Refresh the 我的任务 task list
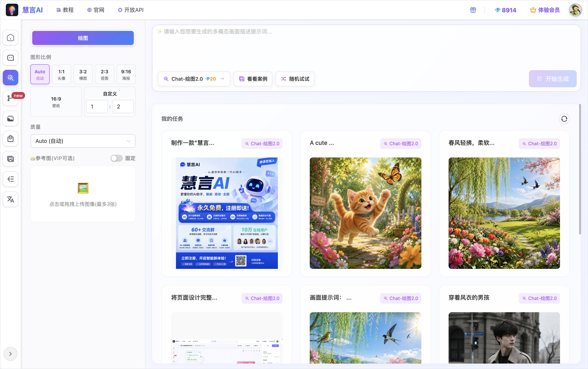This screenshot has height=369, width=588. pos(564,119)
